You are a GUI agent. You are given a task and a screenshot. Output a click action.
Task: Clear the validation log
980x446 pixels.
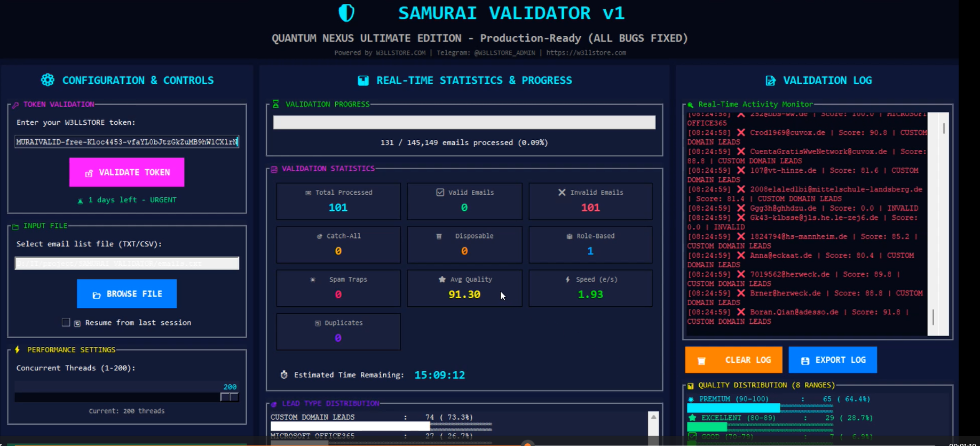(733, 360)
